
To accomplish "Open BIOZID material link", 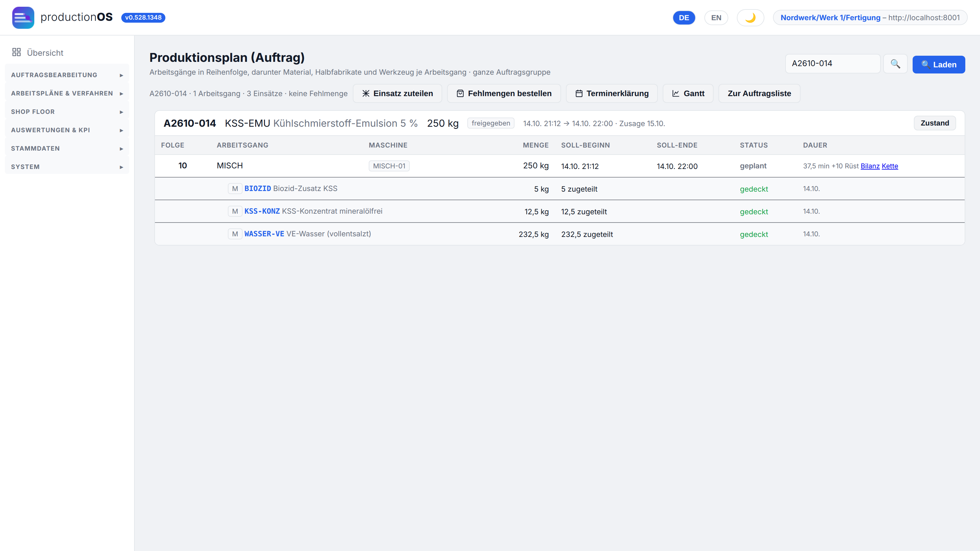I will [x=258, y=188].
